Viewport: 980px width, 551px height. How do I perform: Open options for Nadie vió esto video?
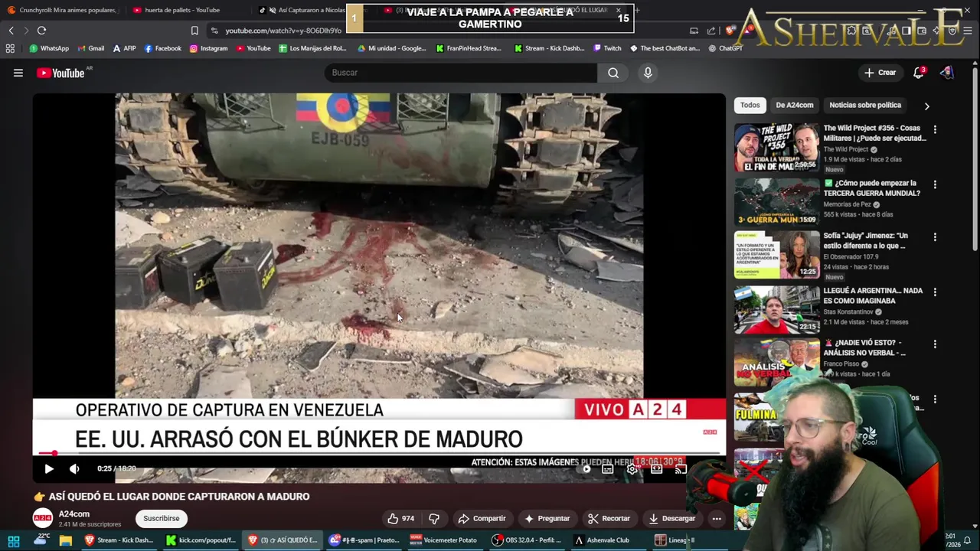click(x=935, y=344)
